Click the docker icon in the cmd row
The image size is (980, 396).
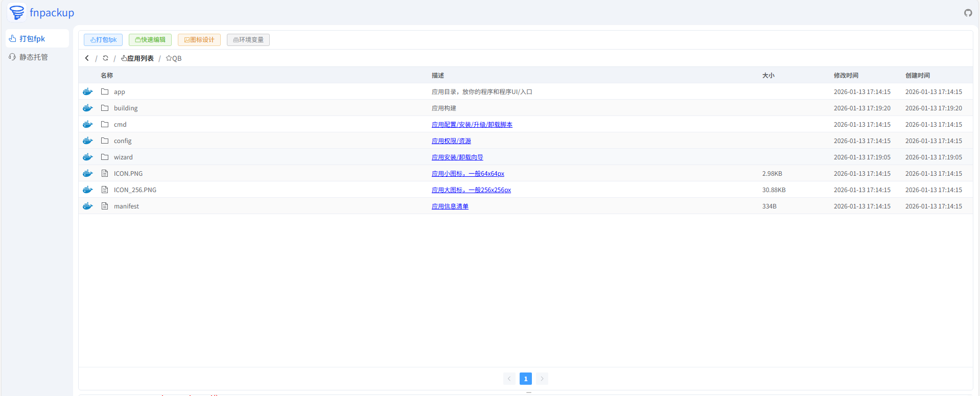pos(88,124)
